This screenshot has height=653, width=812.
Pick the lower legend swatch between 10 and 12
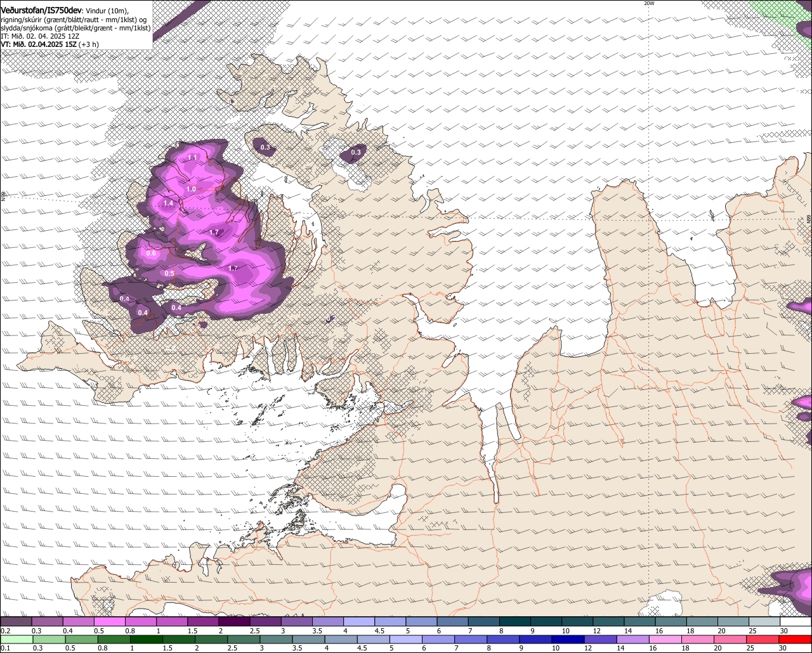tap(568, 639)
